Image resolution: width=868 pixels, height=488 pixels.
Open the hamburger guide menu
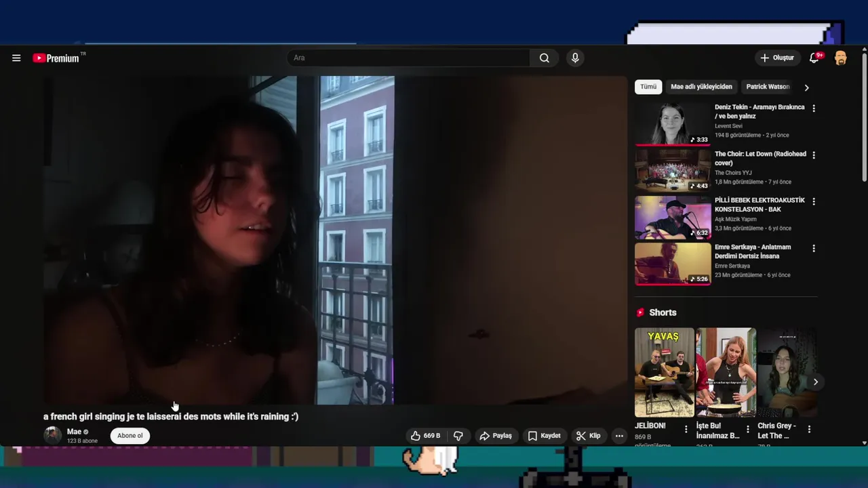pos(16,58)
